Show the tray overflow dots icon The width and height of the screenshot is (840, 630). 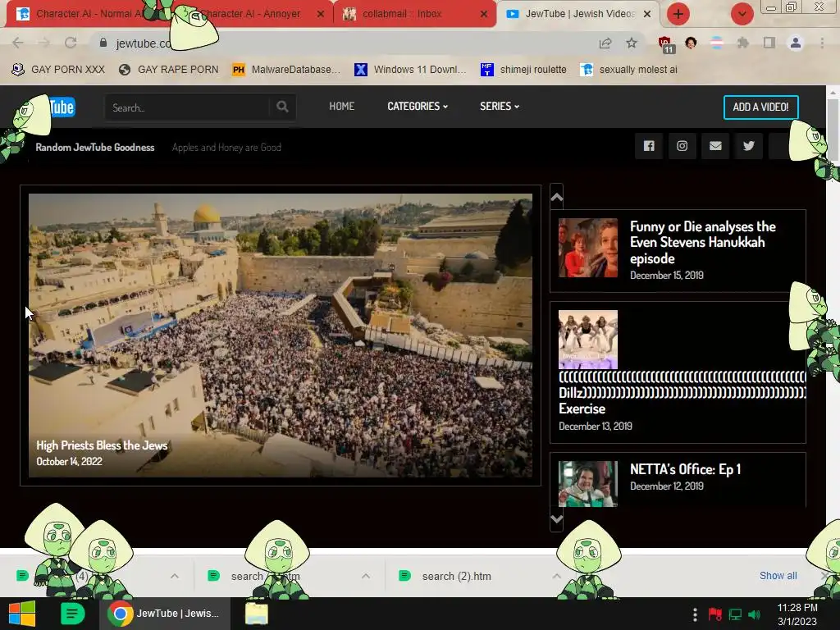pyautogui.click(x=695, y=614)
